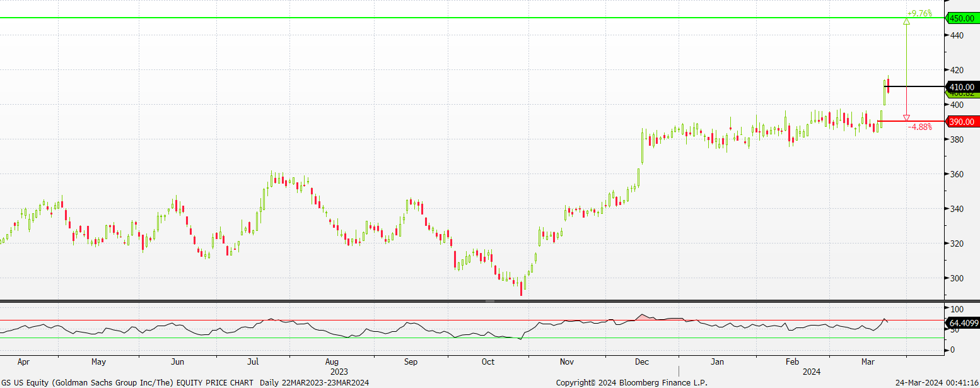
Task: Click the 340 price axis label
Action: click(956, 209)
